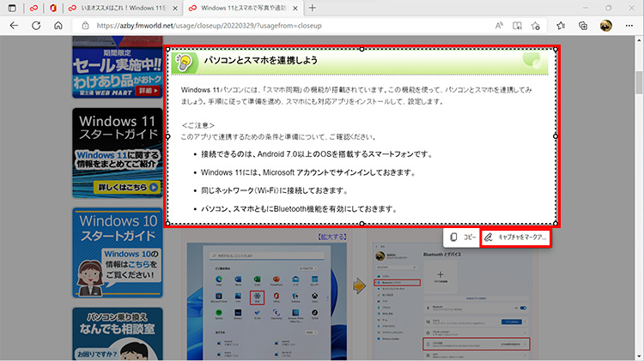The width and height of the screenshot is (644, 361).
Task: Click the Read aloud icon in address bar
Action: (499, 26)
